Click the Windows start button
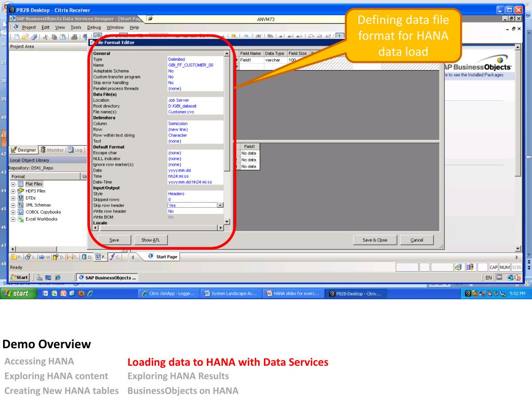This screenshot has width=532, height=399. tap(19, 294)
